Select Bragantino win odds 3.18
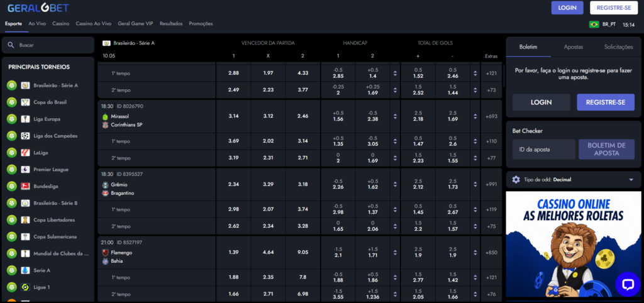 [x=303, y=184]
